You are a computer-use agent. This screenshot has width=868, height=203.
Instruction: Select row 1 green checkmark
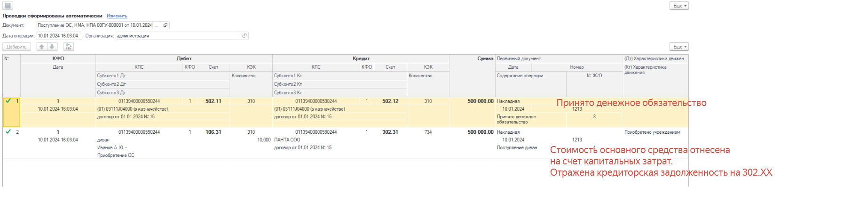click(x=8, y=101)
